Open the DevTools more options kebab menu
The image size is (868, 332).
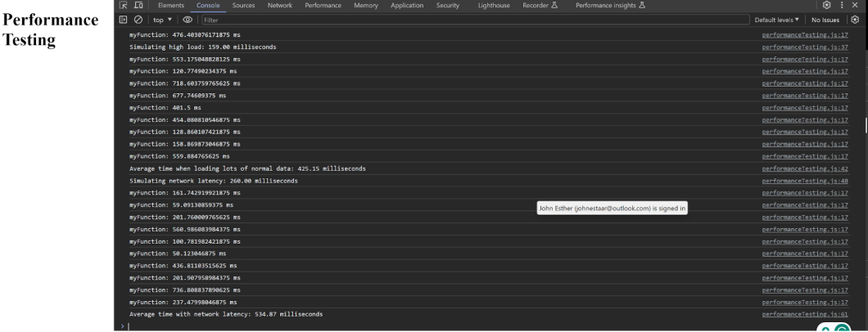pos(842,5)
